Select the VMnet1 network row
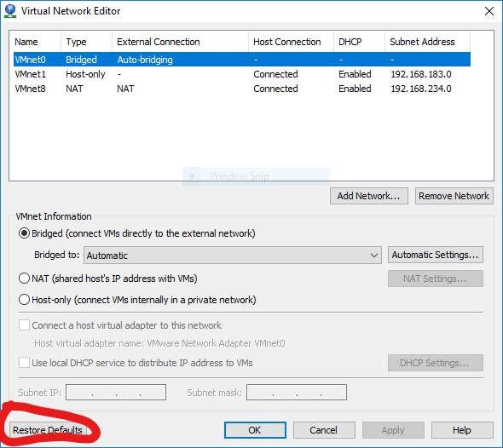 242,74
